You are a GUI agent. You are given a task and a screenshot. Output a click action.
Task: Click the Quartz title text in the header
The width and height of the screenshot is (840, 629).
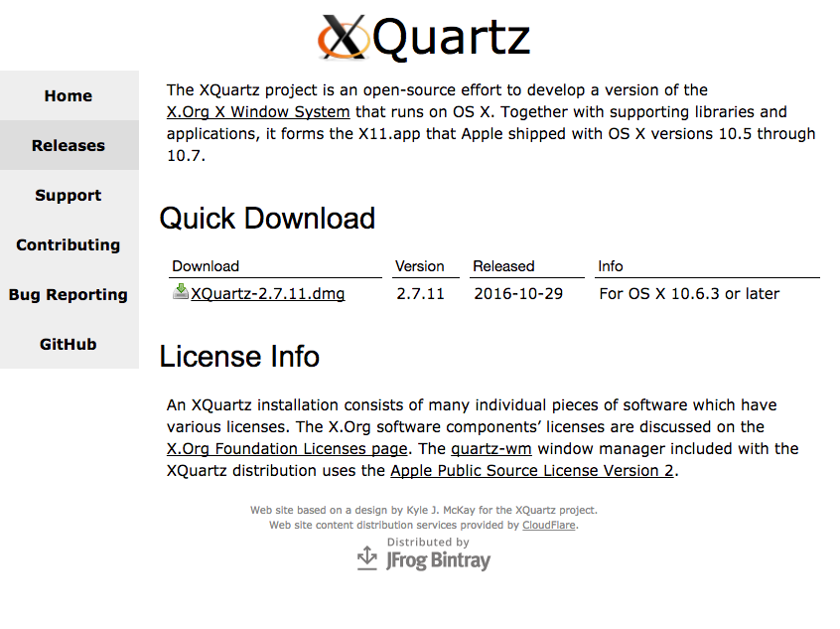(452, 38)
